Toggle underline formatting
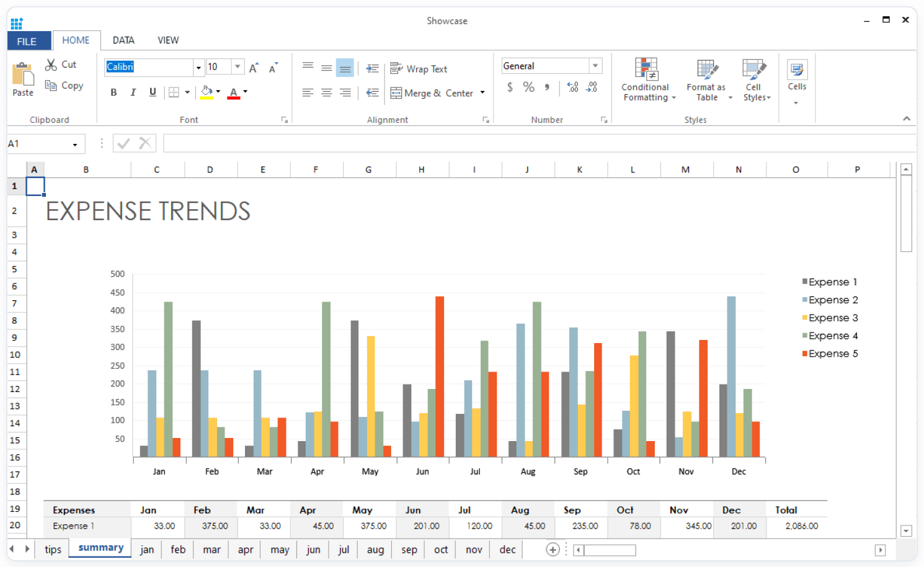 click(x=153, y=92)
